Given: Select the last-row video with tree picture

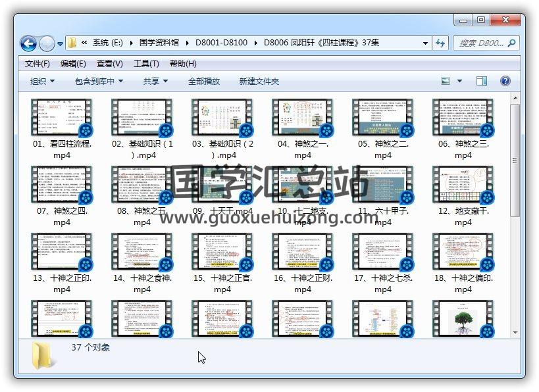Looking at the screenshot, I should click(463, 319).
